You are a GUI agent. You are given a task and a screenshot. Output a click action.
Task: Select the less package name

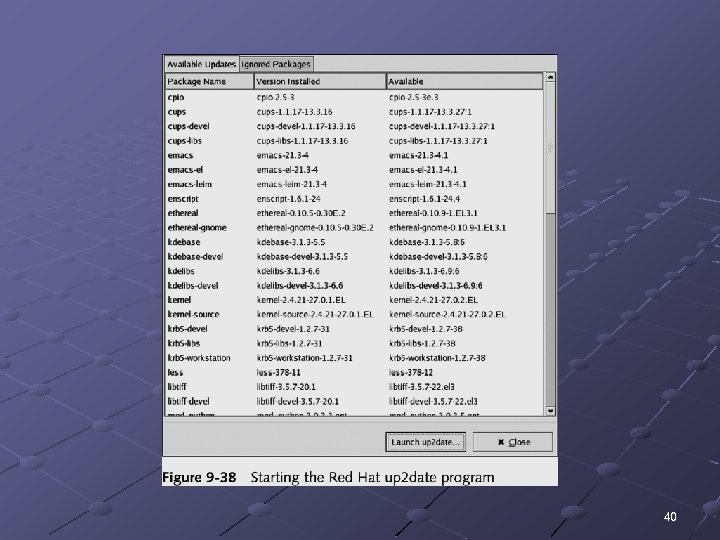(x=175, y=372)
